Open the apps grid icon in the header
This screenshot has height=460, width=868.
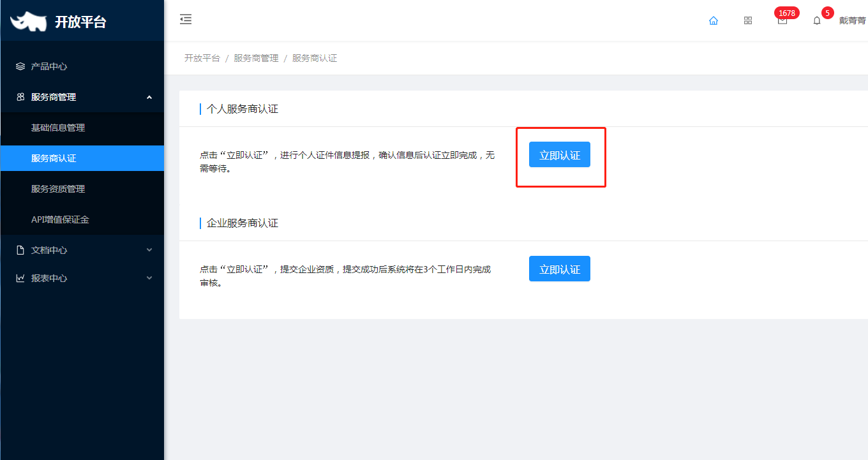tap(748, 20)
